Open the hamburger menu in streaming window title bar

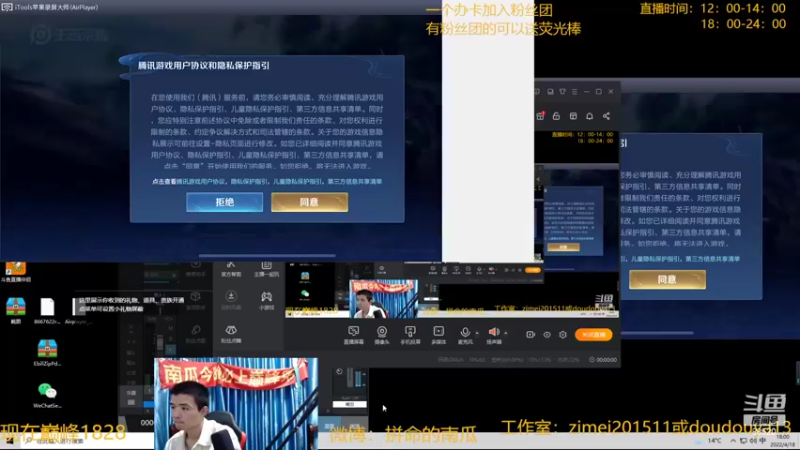click(x=574, y=92)
